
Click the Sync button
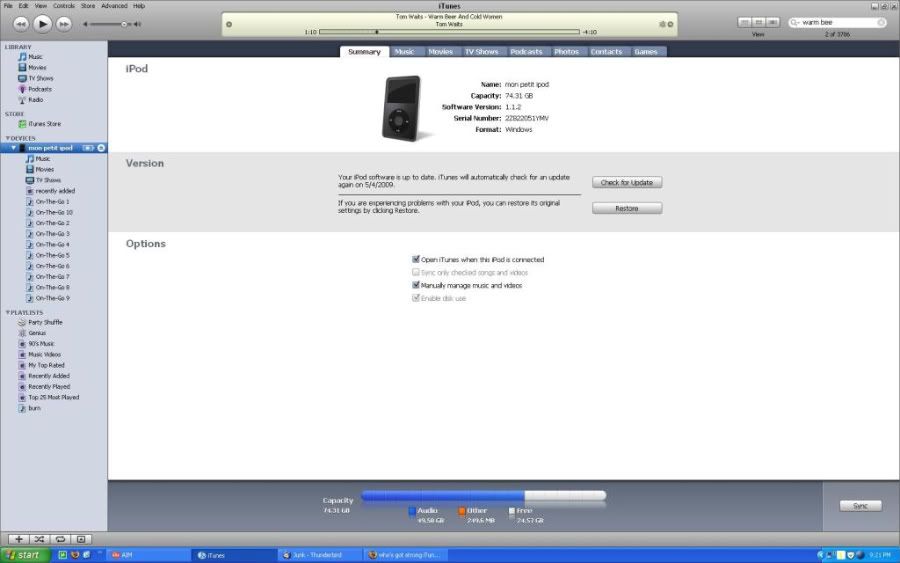[x=860, y=506]
